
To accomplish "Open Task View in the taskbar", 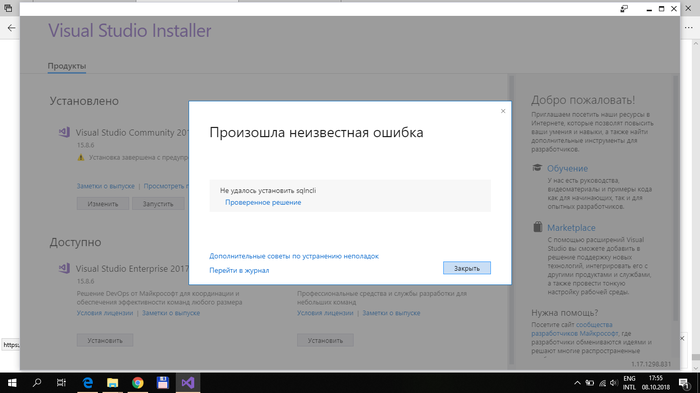I will pyautogui.click(x=62, y=383).
